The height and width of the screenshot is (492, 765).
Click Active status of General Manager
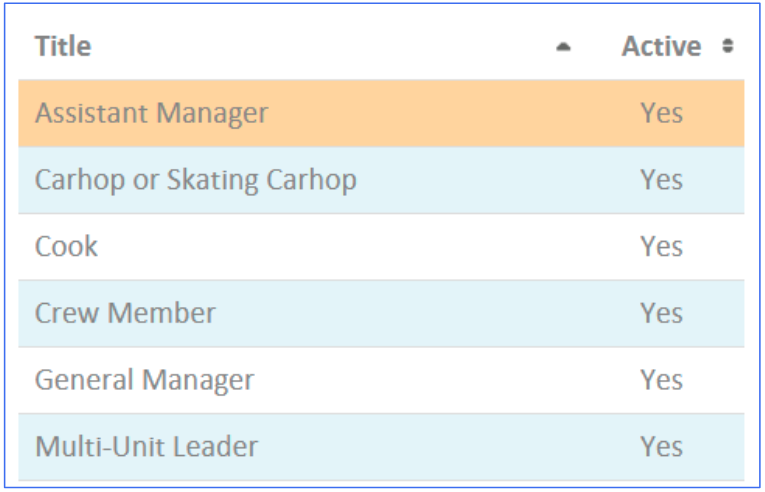(x=661, y=380)
